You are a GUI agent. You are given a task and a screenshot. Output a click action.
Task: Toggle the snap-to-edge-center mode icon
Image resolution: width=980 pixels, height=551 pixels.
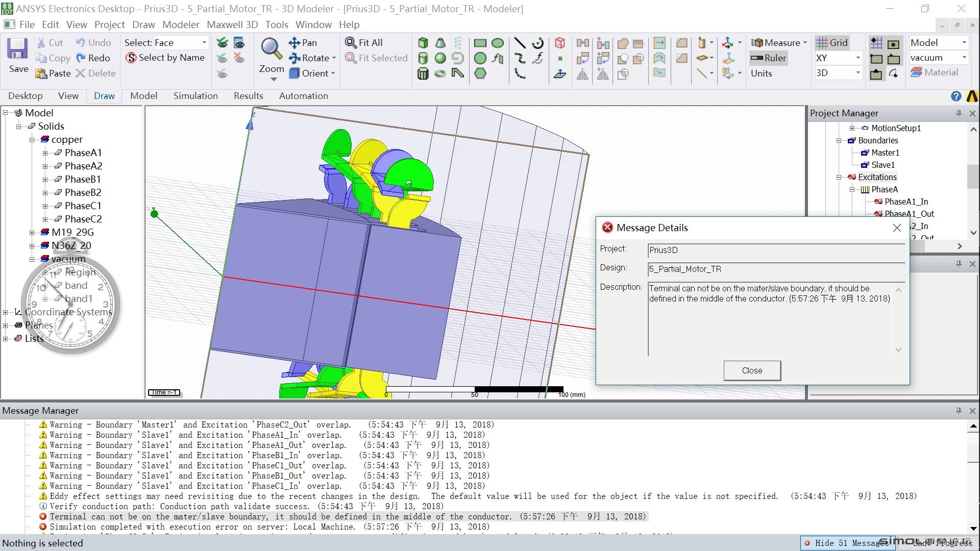876,73
